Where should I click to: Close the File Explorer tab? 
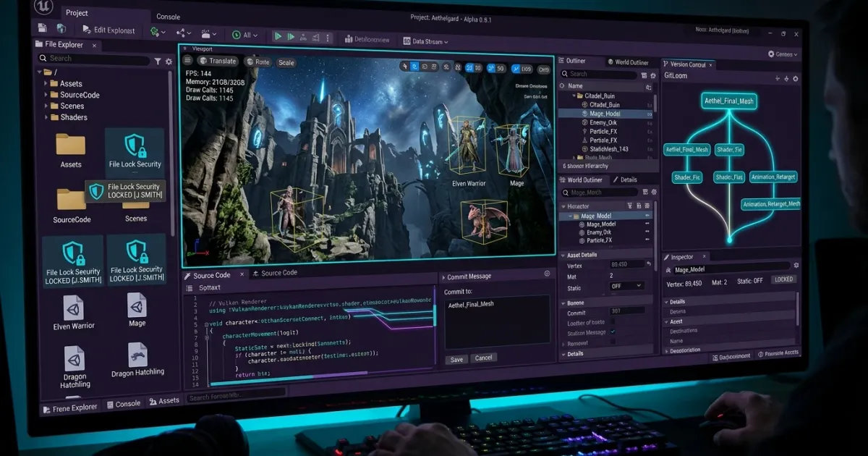coord(94,45)
